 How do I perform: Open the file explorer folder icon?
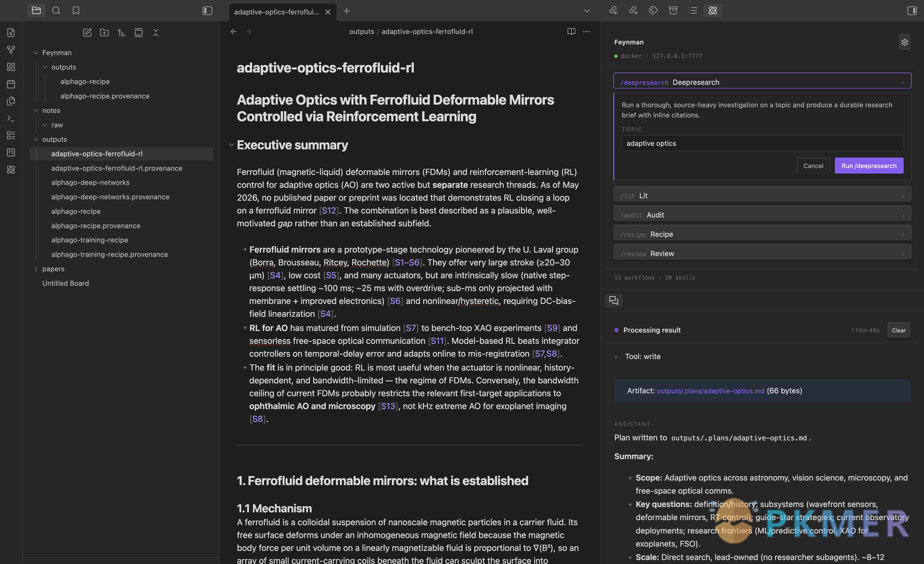click(x=36, y=10)
